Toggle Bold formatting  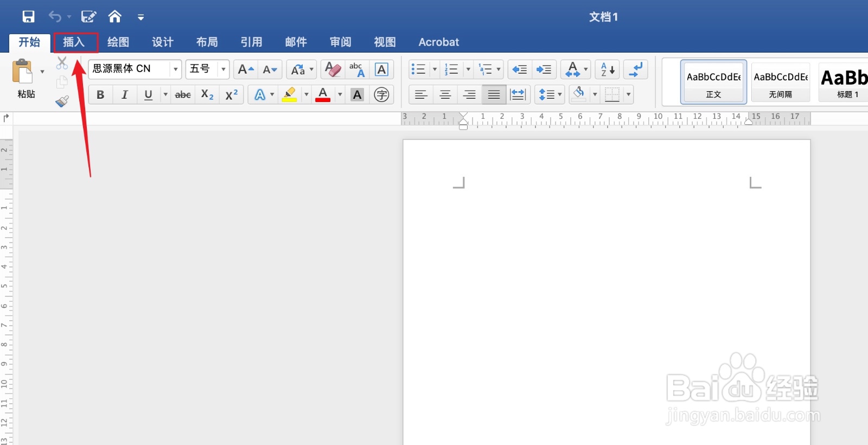[100, 94]
